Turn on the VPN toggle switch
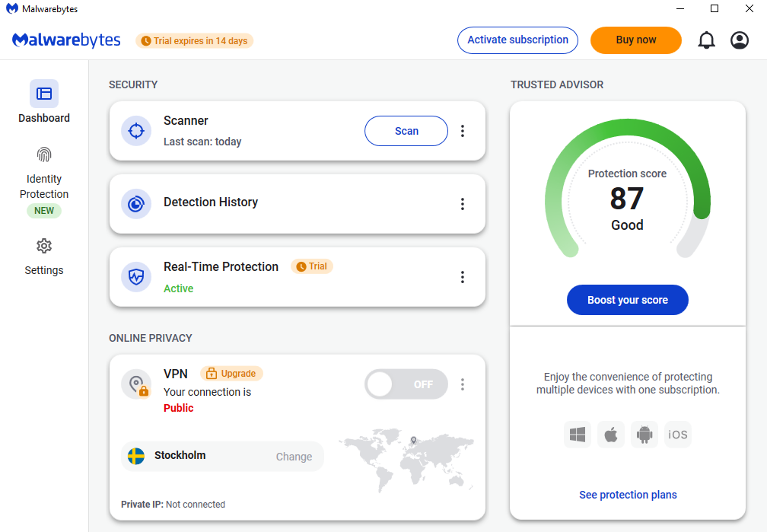The height and width of the screenshot is (532, 767). click(406, 384)
